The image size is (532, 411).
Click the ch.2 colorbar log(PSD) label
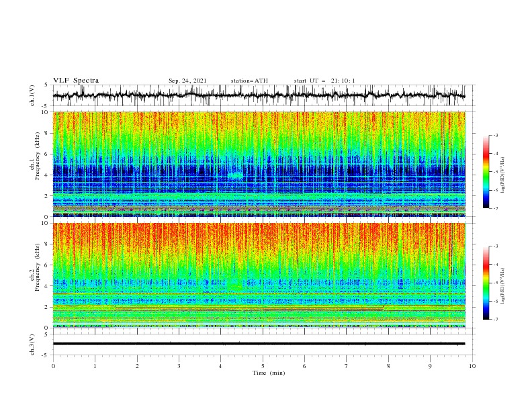click(x=502, y=285)
